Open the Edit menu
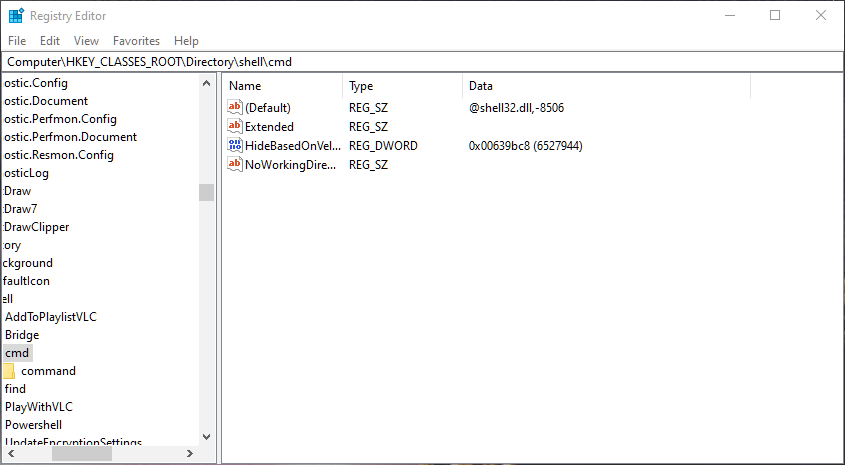The width and height of the screenshot is (845, 465). (x=50, y=41)
